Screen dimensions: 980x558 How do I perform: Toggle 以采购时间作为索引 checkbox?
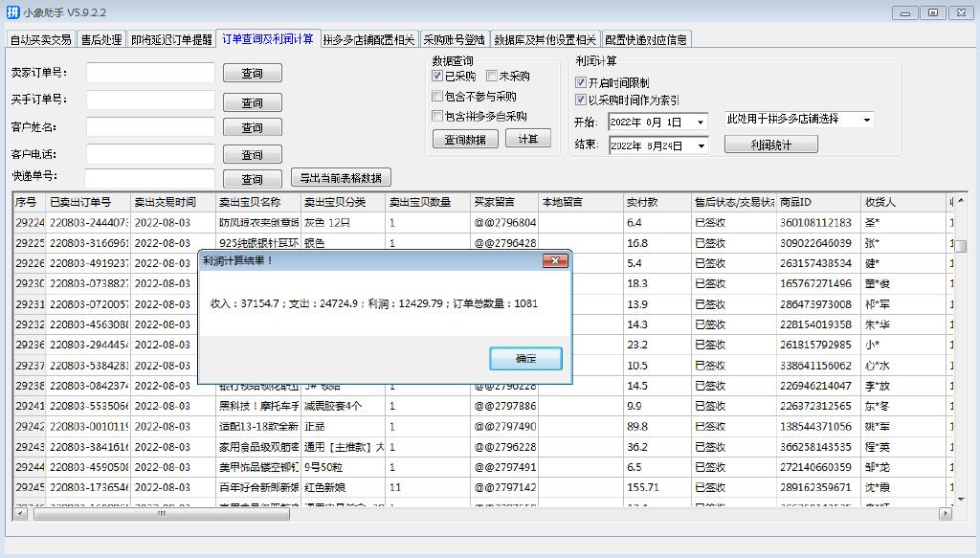point(581,100)
